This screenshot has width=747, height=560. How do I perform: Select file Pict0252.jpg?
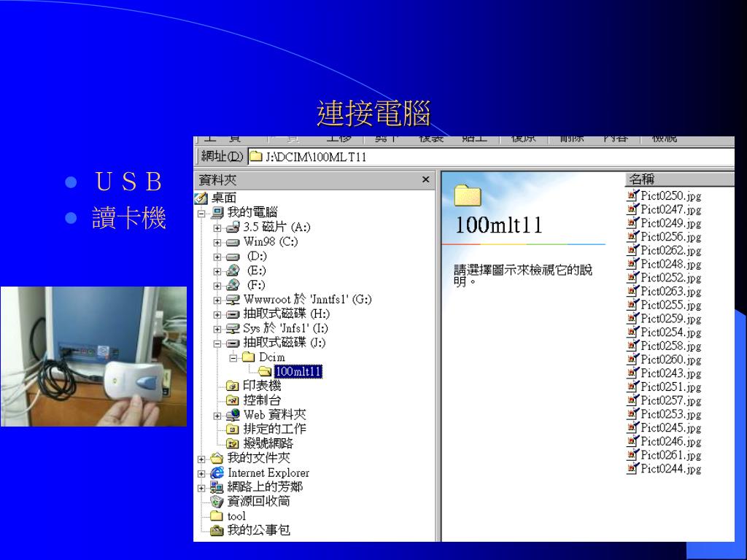point(665,278)
